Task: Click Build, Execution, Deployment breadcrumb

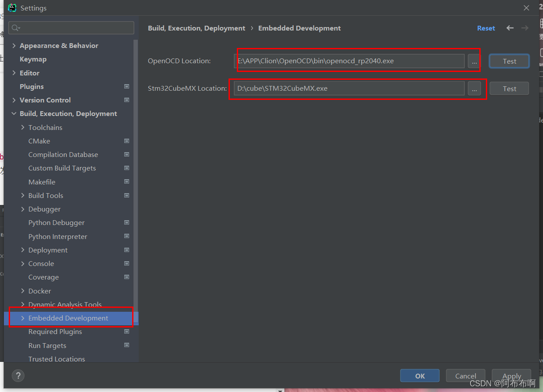Action: [x=196, y=28]
